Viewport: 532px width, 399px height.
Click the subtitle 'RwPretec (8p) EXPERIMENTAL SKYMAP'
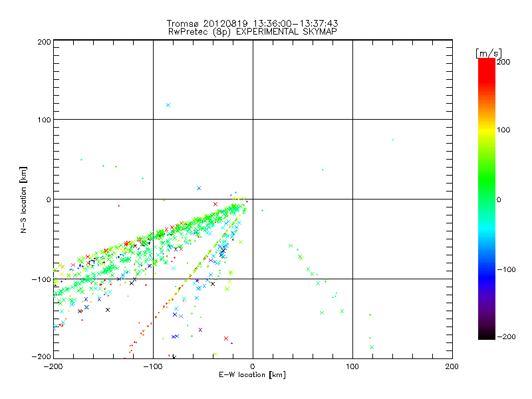click(x=253, y=32)
